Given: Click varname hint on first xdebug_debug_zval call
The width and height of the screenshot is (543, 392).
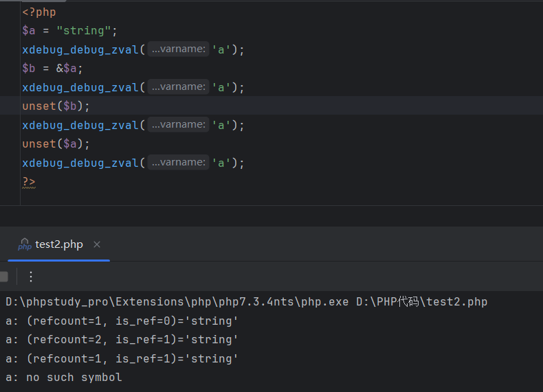Looking at the screenshot, I should pos(178,49).
